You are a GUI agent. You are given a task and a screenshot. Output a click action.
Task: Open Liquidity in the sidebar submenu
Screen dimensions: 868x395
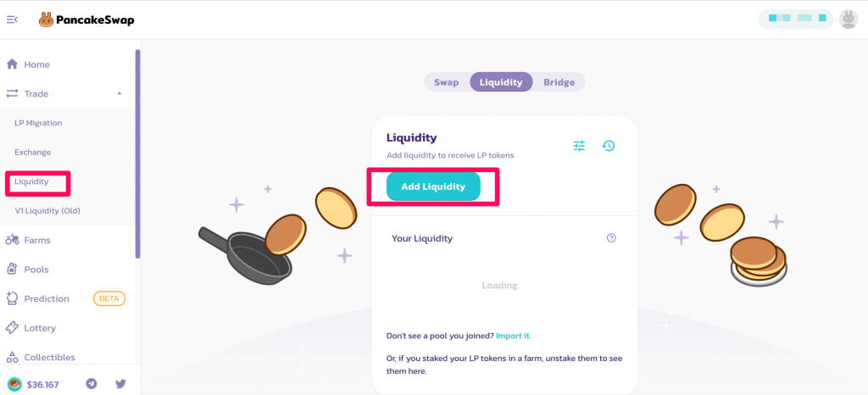31,181
